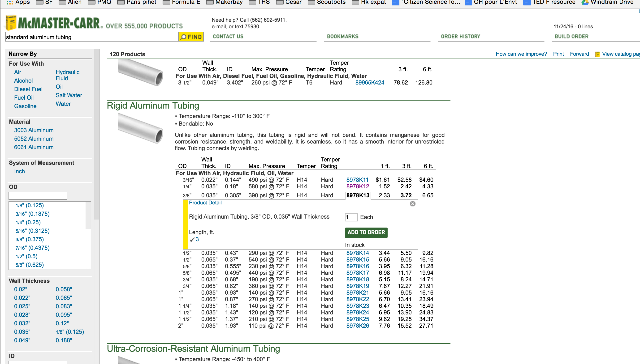
Task: Select wall thickness 0.035" filter
Action: click(x=22, y=332)
